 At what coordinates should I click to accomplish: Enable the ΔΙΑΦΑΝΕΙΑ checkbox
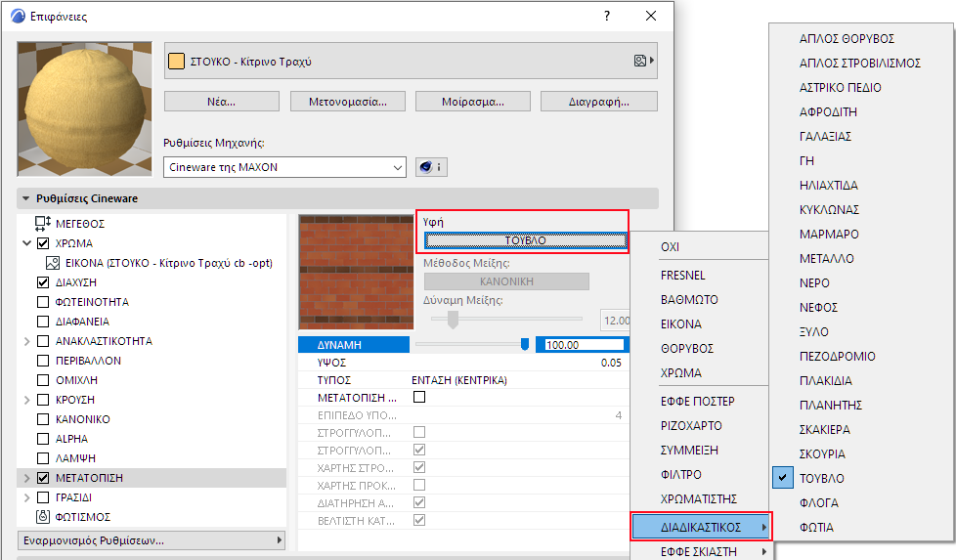[43, 322]
